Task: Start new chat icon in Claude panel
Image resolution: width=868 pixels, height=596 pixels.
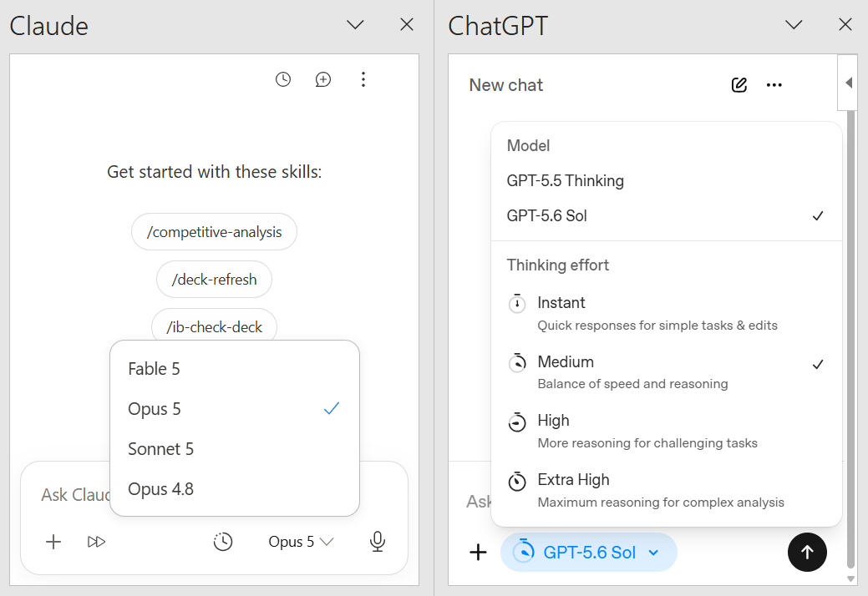Action: coord(323,79)
